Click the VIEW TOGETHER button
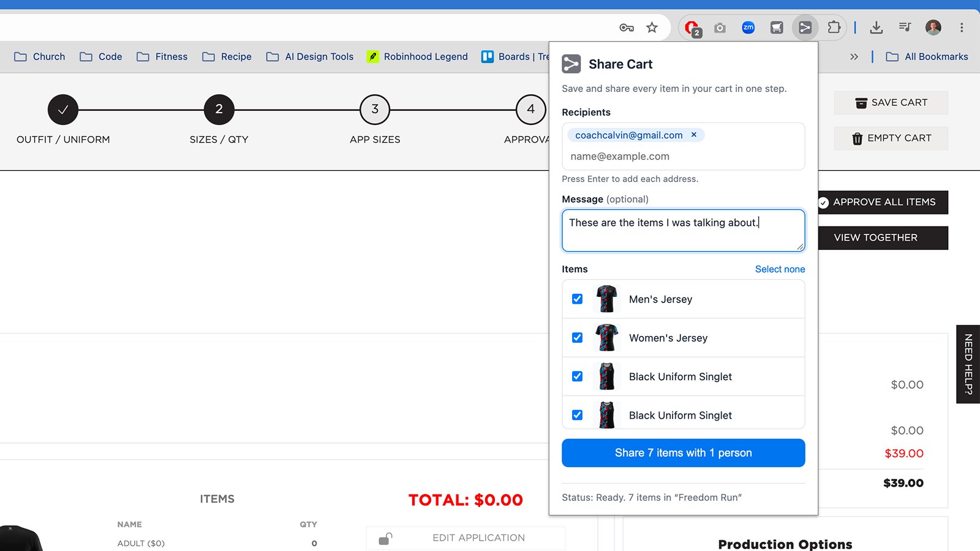Screen dimensions: 980x551 click(883, 238)
